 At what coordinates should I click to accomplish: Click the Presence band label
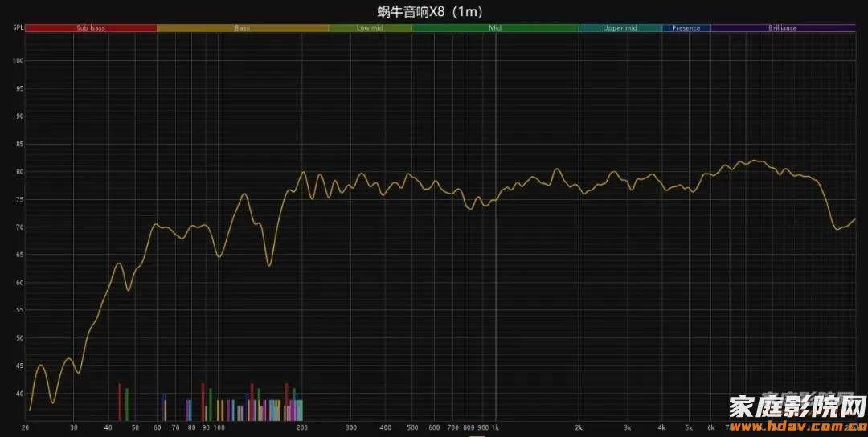tap(686, 27)
